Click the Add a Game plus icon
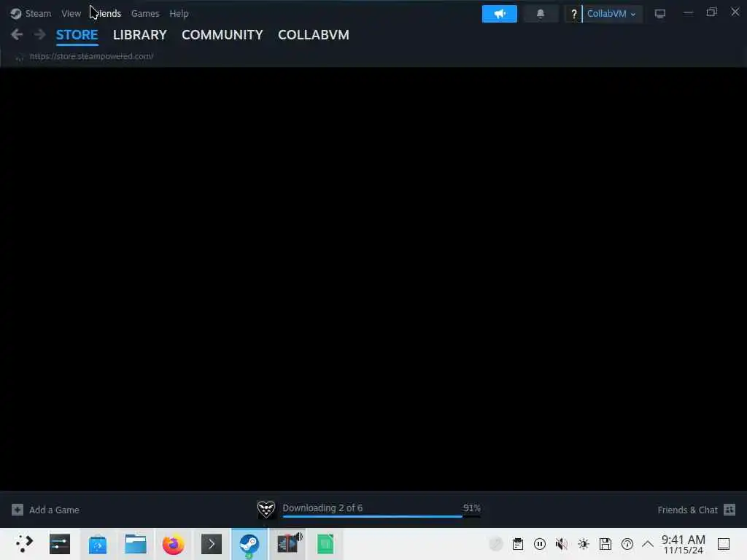Viewport: 747px width, 560px height. tap(18, 510)
